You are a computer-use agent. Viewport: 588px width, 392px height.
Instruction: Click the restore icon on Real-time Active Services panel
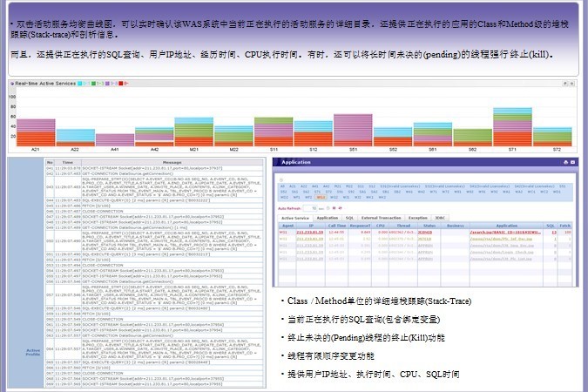565,83
